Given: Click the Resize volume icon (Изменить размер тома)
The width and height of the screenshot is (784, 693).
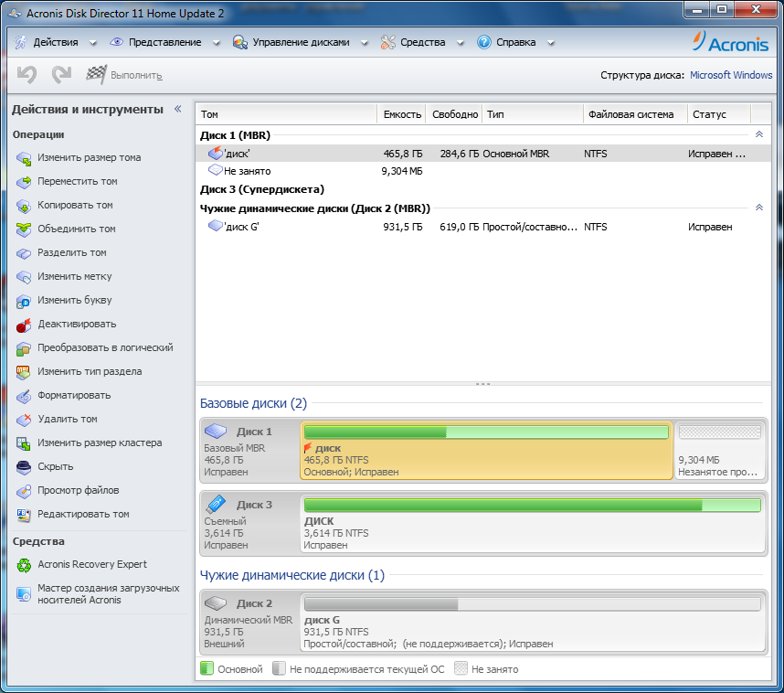Looking at the screenshot, I should (24, 158).
